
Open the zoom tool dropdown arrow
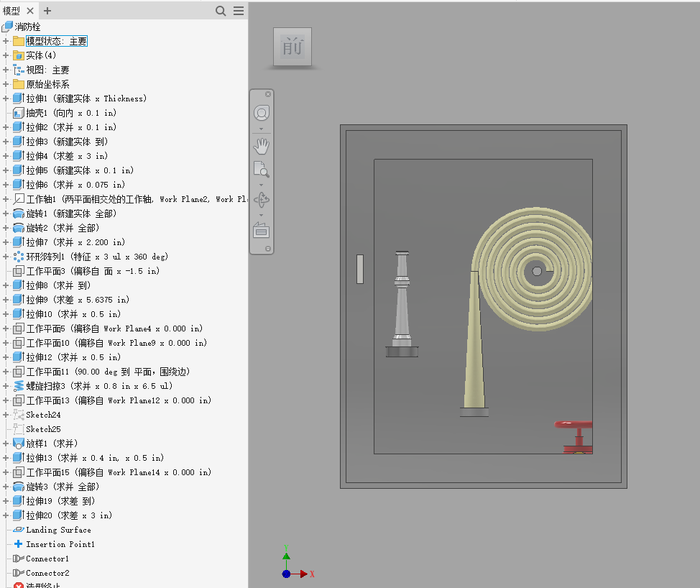(x=262, y=185)
